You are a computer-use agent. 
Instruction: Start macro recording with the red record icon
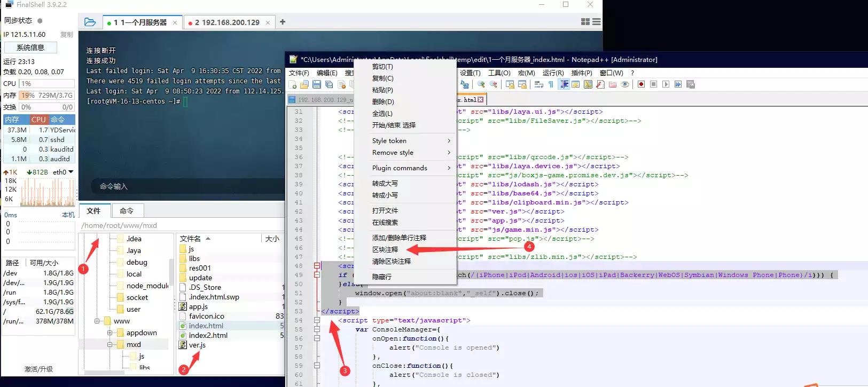click(641, 84)
